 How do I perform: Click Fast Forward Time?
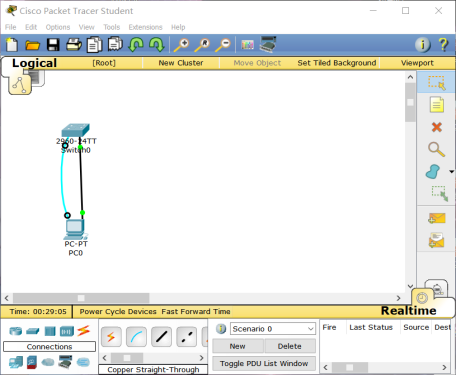tap(196, 312)
